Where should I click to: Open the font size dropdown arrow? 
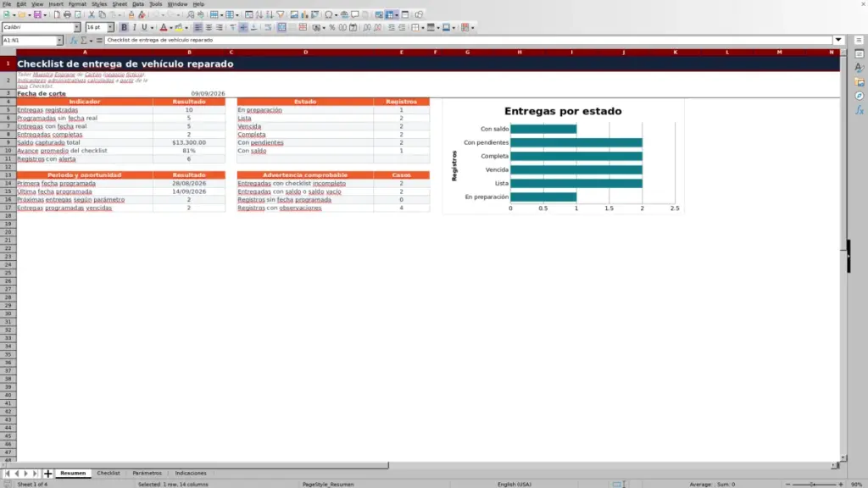coord(110,28)
